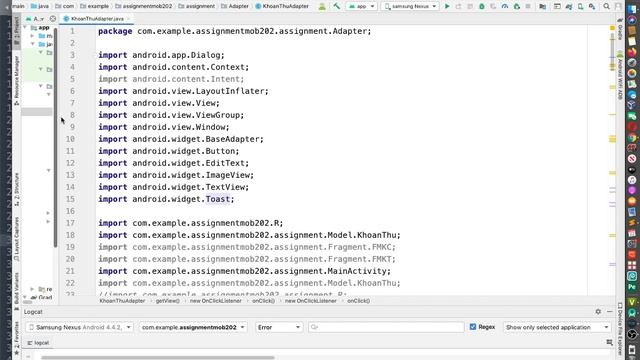Expand the Gradle Scripts tree node
The image size is (640, 360).
click(x=25, y=297)
